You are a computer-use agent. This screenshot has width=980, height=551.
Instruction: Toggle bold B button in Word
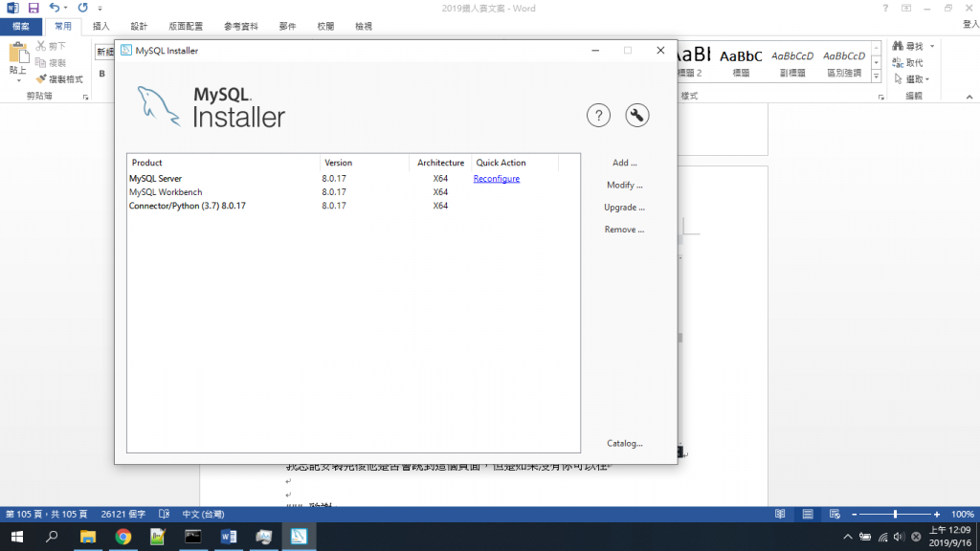click(x=101, y=74)
